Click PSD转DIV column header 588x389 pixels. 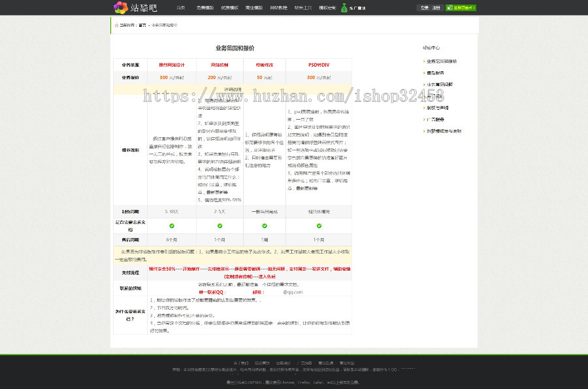click(319, 65)
